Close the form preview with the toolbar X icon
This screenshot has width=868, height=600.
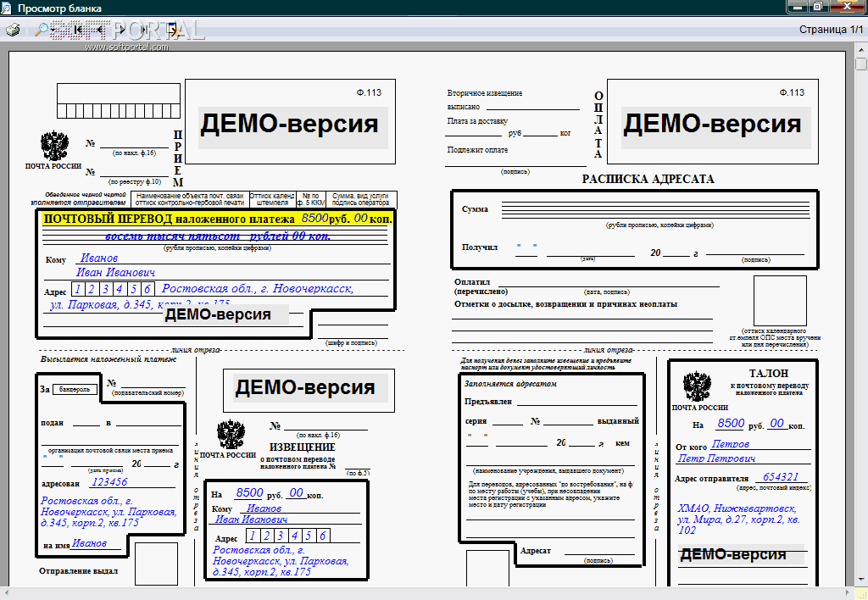coord(173,30)
